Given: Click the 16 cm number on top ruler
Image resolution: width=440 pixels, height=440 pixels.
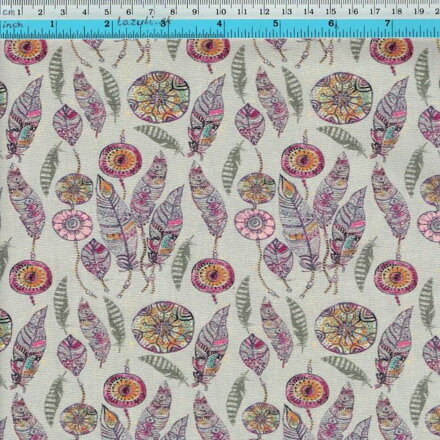Looking at the screenshot, I should [x=353, y=12].
